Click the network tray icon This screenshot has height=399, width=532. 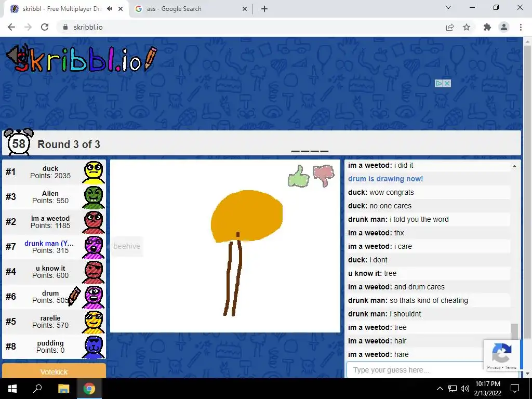pyautogui.click(x=453, y=389)
